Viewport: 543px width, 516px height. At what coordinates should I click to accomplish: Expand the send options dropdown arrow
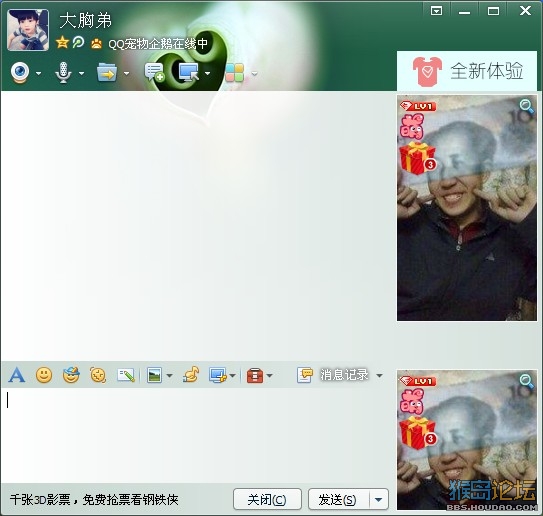coord(379,499)
